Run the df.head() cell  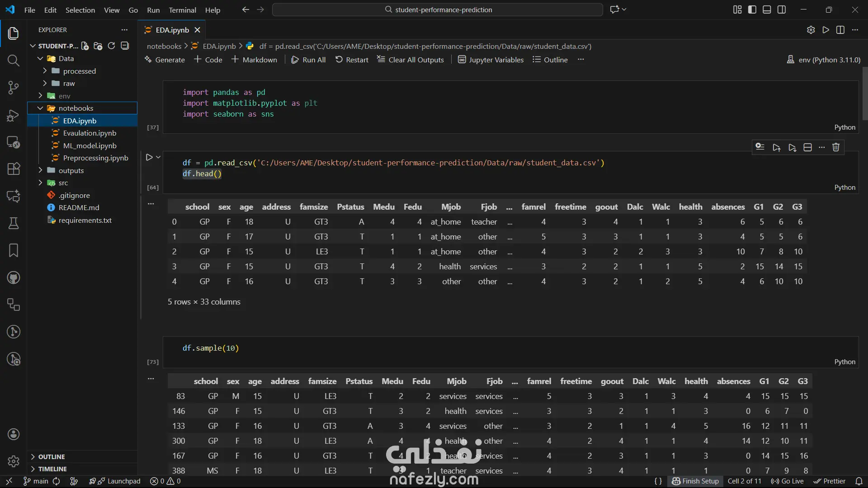click(149, 157)
